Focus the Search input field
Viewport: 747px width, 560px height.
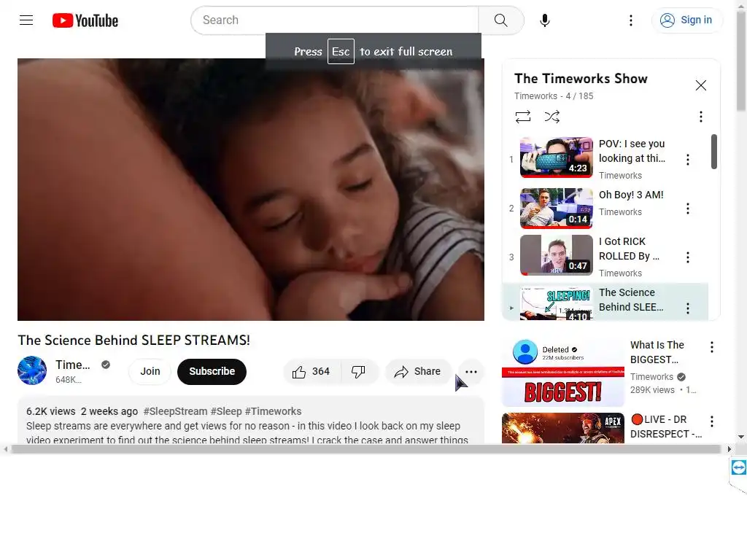click(335, 20)
